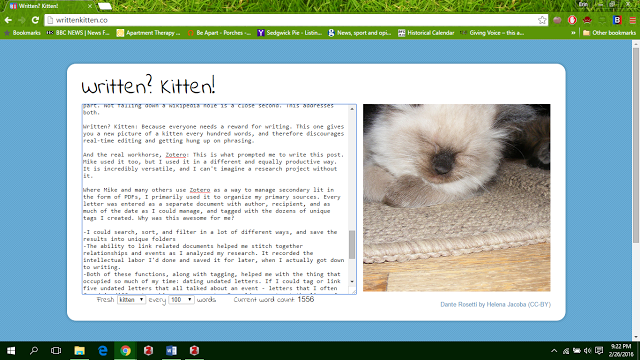Open Task View from the taskbar
The width and height of the screenshot is (640, 360).
click(56, 350)
